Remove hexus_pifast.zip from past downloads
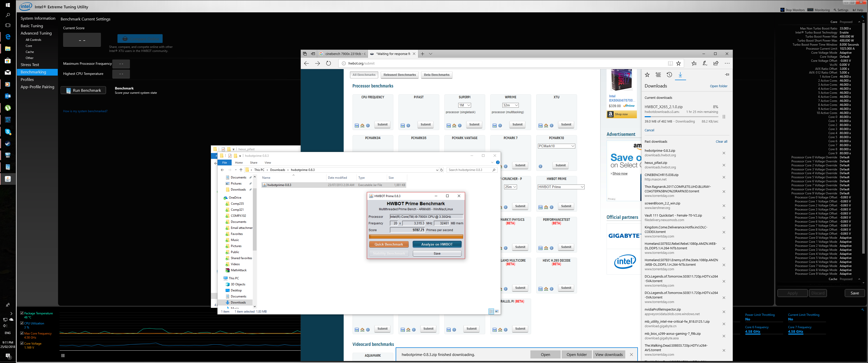Image resolution: width=868 pixels, height=363 pixels. [x=724, y=165]
